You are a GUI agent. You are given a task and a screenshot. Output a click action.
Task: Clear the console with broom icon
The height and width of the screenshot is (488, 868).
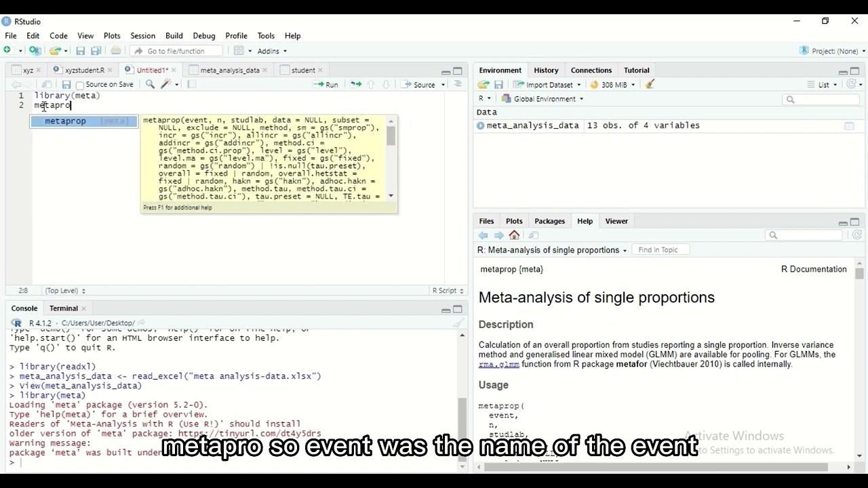(x=458, y=323)
